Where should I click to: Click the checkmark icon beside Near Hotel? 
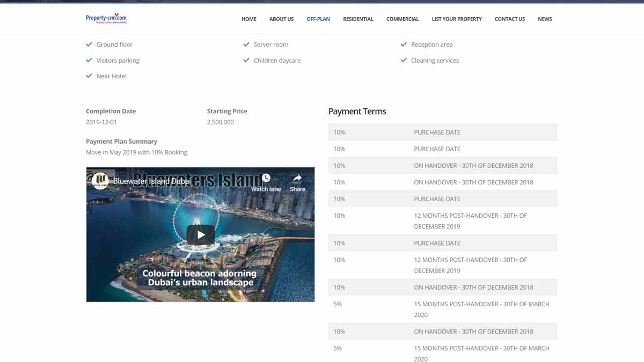pos(89,76)
